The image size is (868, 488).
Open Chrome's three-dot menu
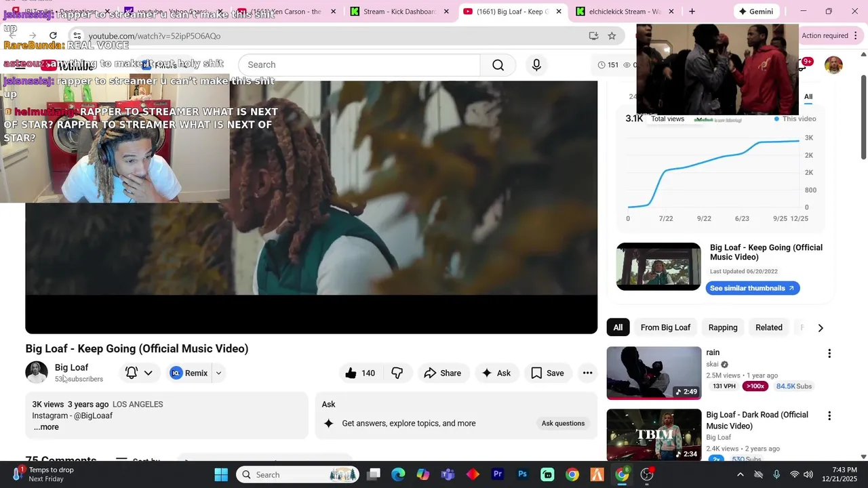click(x=854, y=36)
